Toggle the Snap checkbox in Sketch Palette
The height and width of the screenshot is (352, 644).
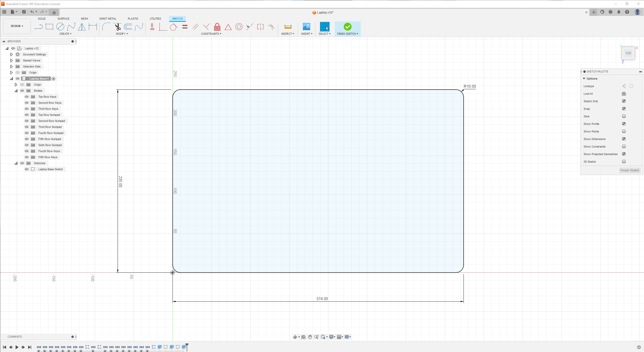tap(624, 108)
